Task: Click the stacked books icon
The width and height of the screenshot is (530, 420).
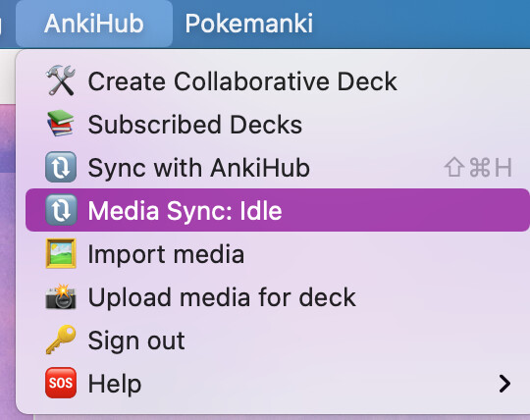Action: coord(61,124)
